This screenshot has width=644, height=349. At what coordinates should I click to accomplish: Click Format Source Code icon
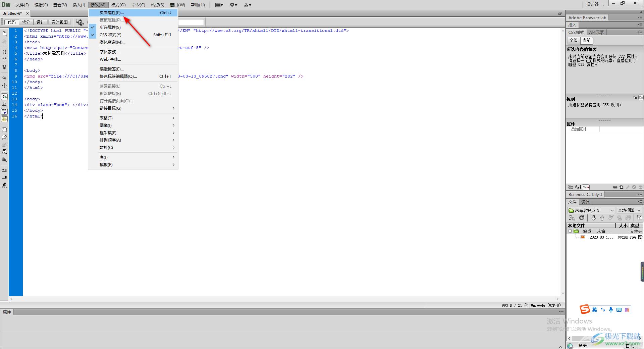click(x=4, y=185)
